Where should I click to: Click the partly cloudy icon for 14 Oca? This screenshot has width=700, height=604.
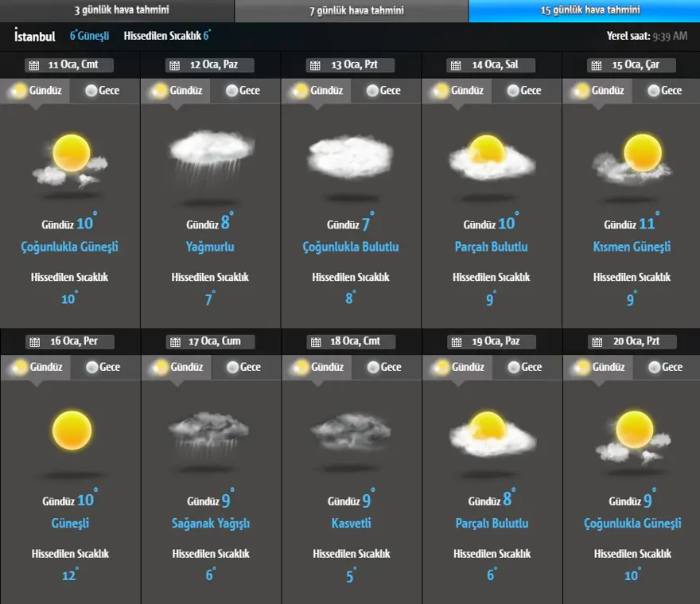492,156
